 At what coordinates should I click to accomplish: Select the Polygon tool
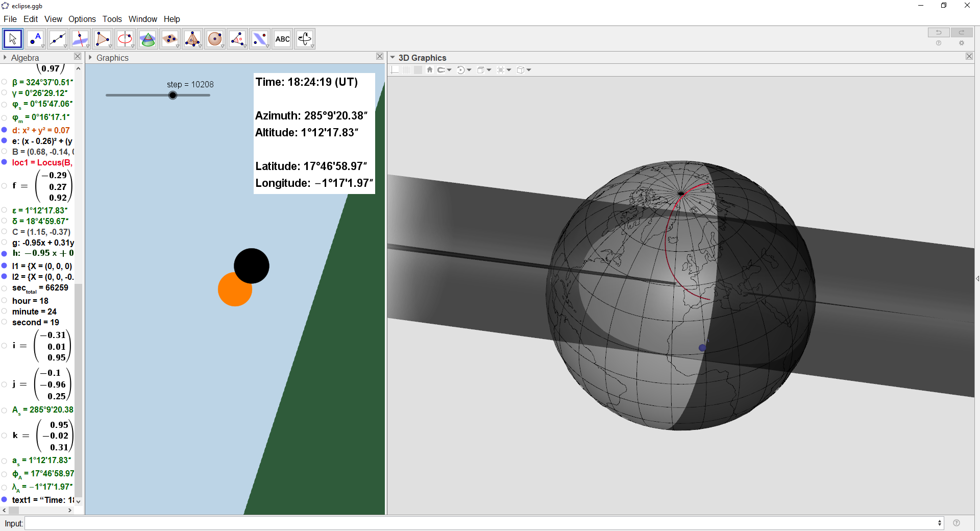(103, 39)
